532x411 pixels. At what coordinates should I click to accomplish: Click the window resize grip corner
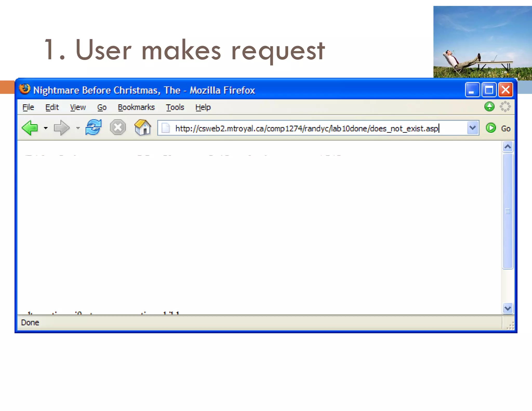510,326
